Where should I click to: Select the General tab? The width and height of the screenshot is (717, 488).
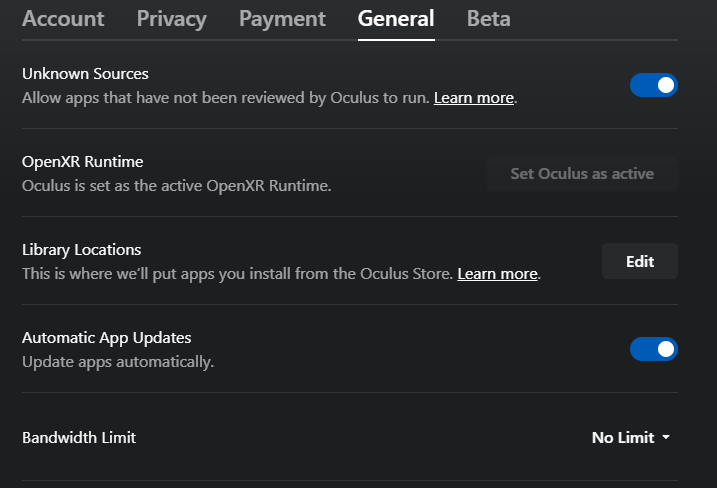tap(396, 19)
